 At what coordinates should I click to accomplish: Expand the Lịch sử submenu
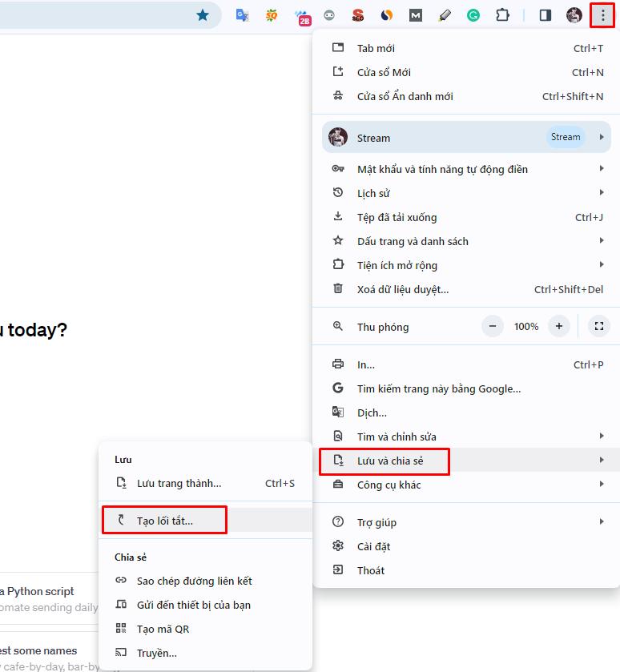coord(466,193)
